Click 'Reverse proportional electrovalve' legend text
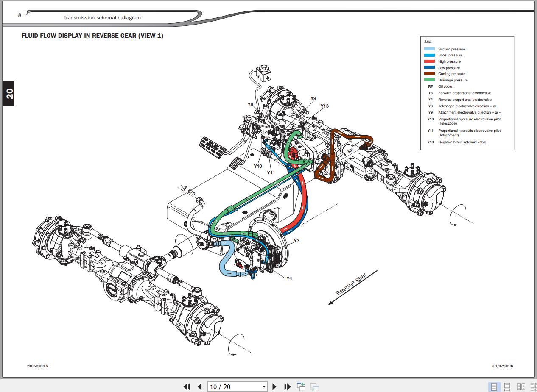Viewport: 537px width, 392px height. click(465, 100)
